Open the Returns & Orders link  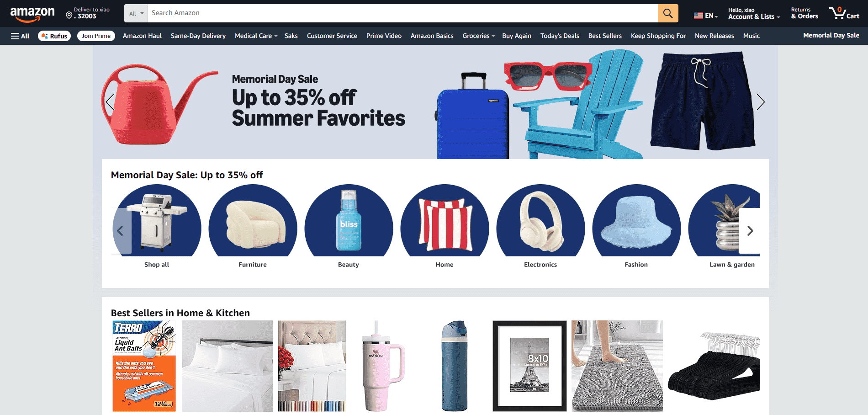pyautogui.click(x=804, y=14)
